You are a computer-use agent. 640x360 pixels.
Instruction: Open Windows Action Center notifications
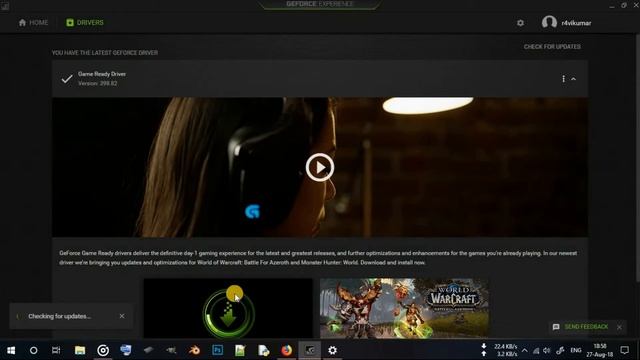coord(624,350)
